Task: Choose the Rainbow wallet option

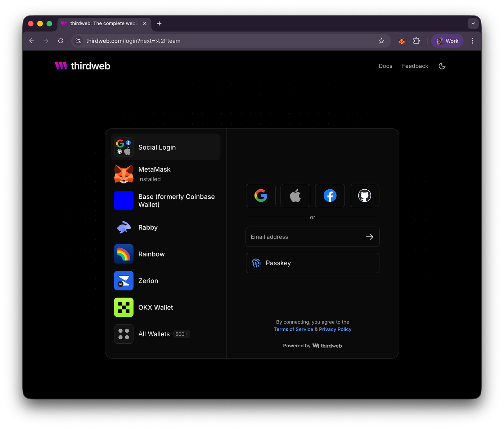Action: 166,254
